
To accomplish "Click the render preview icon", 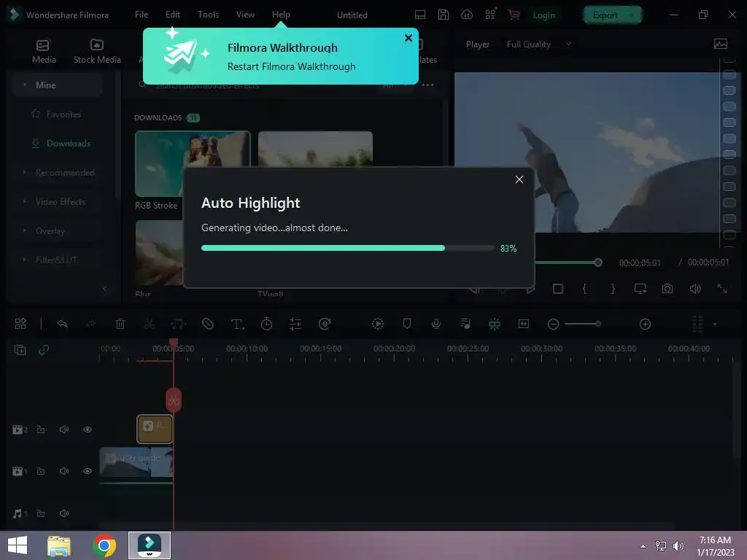I will [378, 324].
